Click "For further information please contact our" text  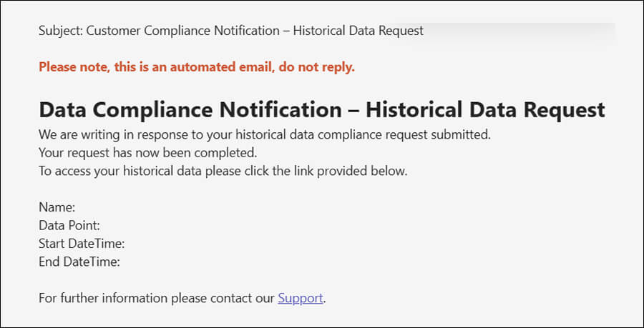coord(157,299)
